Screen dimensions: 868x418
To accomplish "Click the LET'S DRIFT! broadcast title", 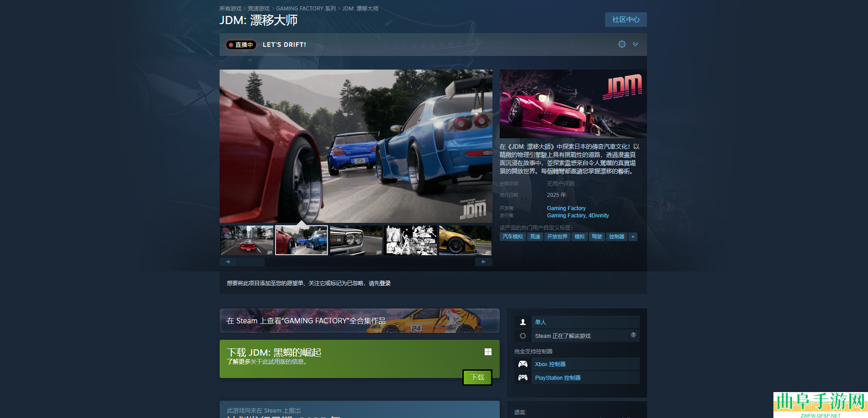I will coord(284,45).
